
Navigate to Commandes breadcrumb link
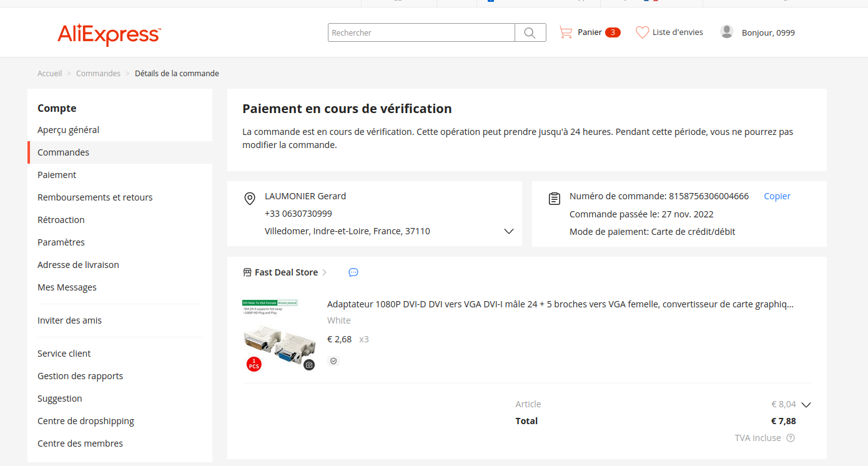[98, 74]
